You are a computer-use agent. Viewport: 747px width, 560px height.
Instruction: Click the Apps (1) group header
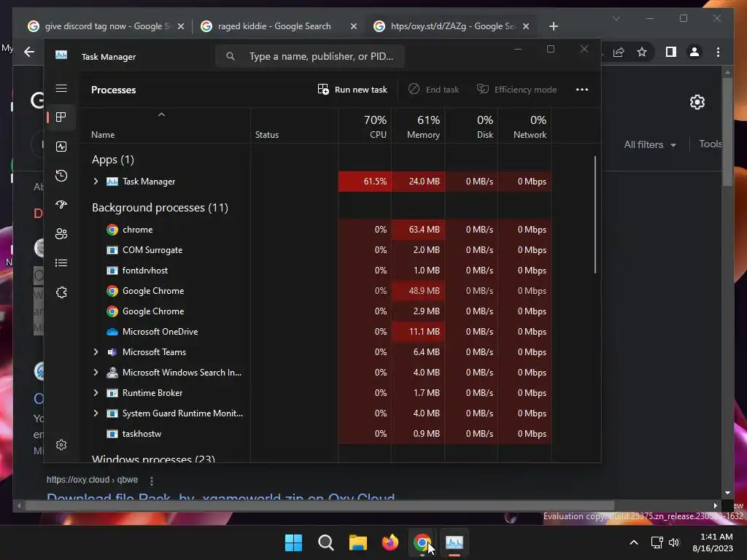tap(113, 160)
